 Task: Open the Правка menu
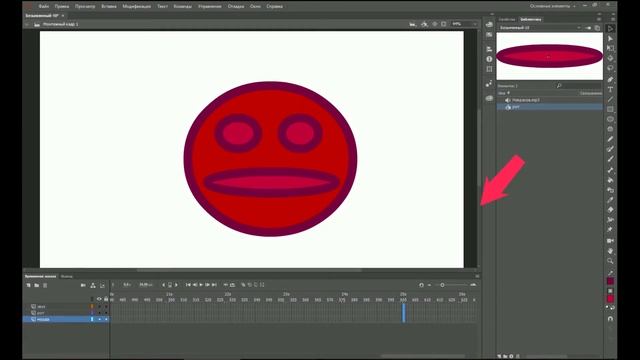pyautogui.click(x=62, y=7)
